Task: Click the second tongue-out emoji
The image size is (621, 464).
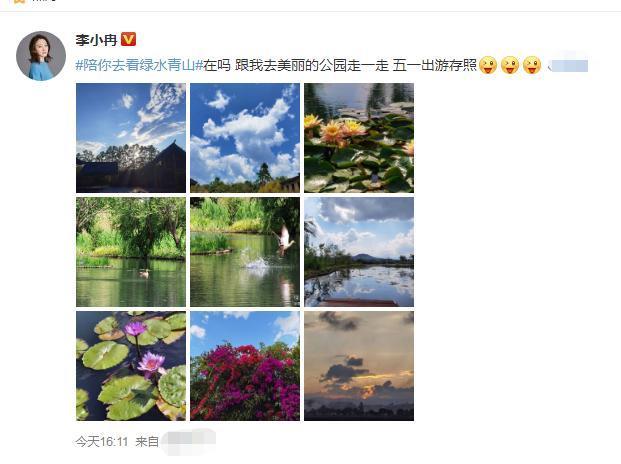Action: click(x=510, y=65)
